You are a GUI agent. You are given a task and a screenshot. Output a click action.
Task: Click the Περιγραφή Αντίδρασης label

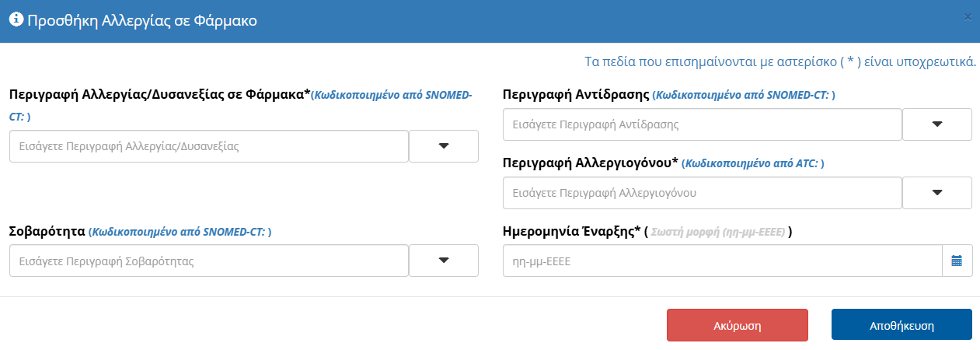[576, 95]
